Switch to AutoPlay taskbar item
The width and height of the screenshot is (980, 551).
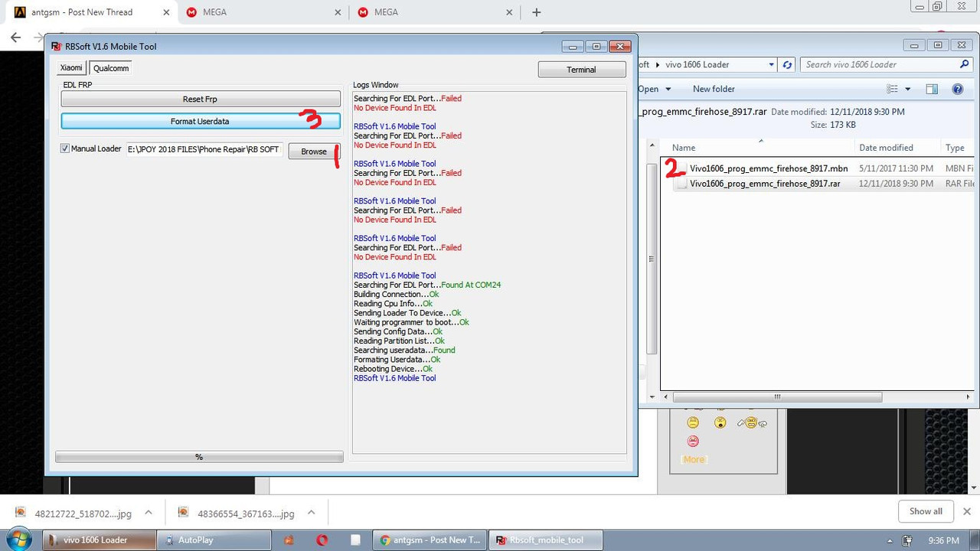coord(214,540)
